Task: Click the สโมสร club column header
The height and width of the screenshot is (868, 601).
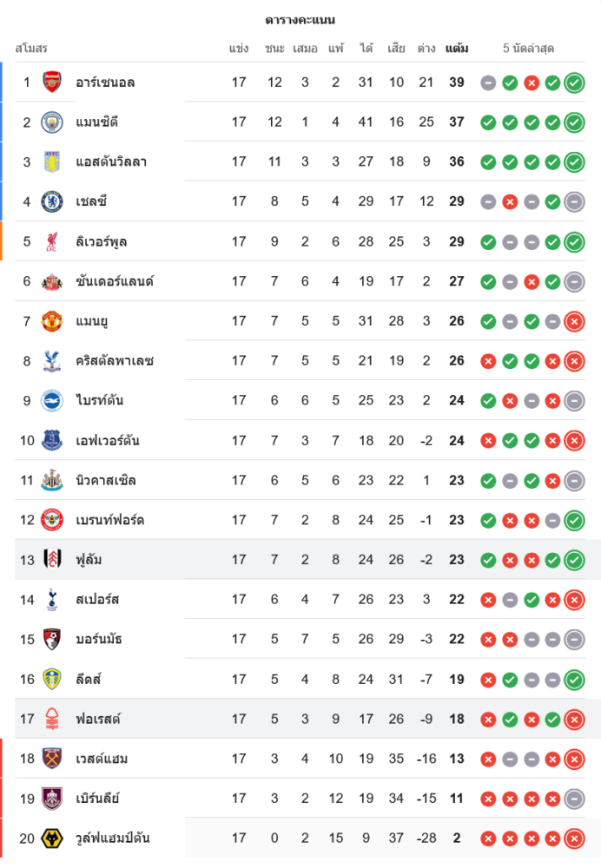Action: click(31, 48)
